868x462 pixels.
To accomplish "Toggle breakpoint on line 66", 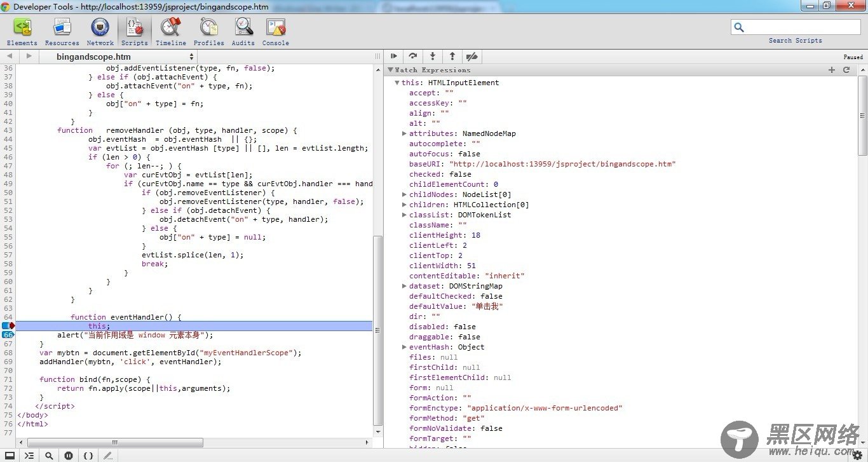I will coord(8,335).
